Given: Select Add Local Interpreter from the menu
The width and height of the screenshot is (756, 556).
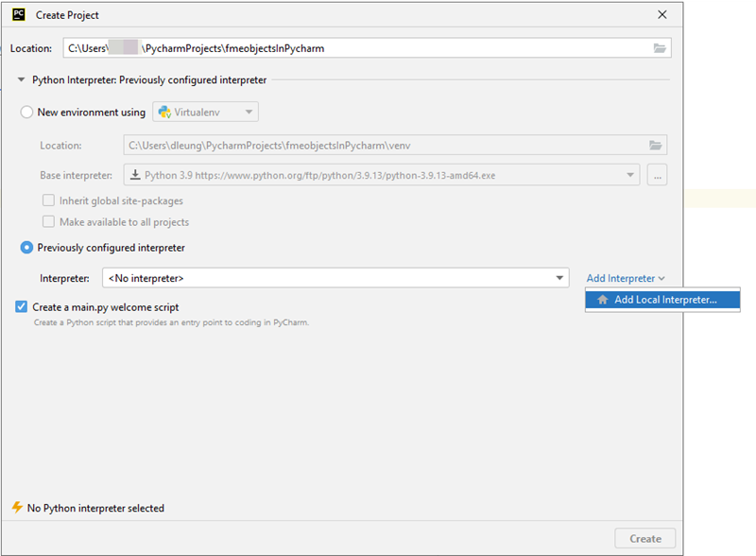Looking at the screenshot, I should [x=667, y=300].
